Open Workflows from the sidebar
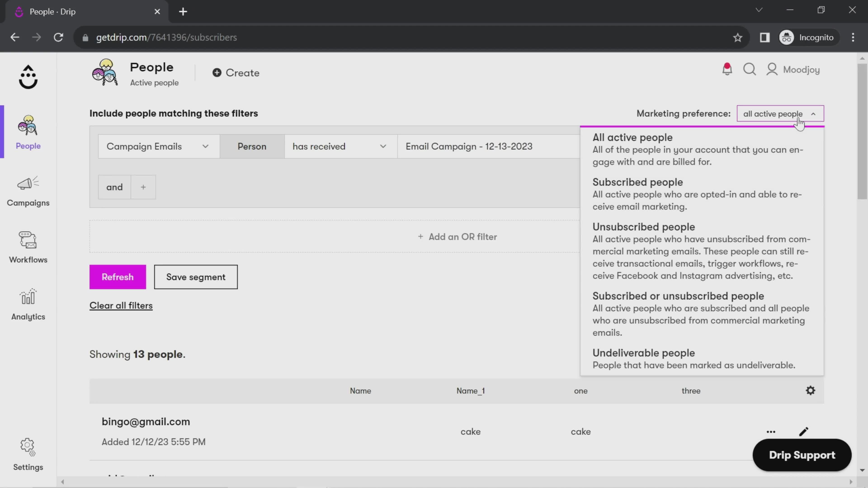 (x=28, y=248)
